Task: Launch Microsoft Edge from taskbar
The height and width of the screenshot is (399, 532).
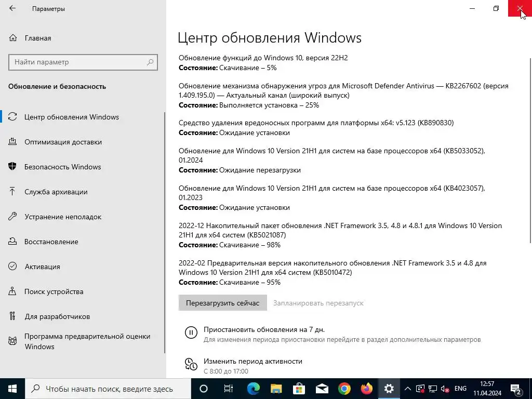Action: [x=253, y=389]
